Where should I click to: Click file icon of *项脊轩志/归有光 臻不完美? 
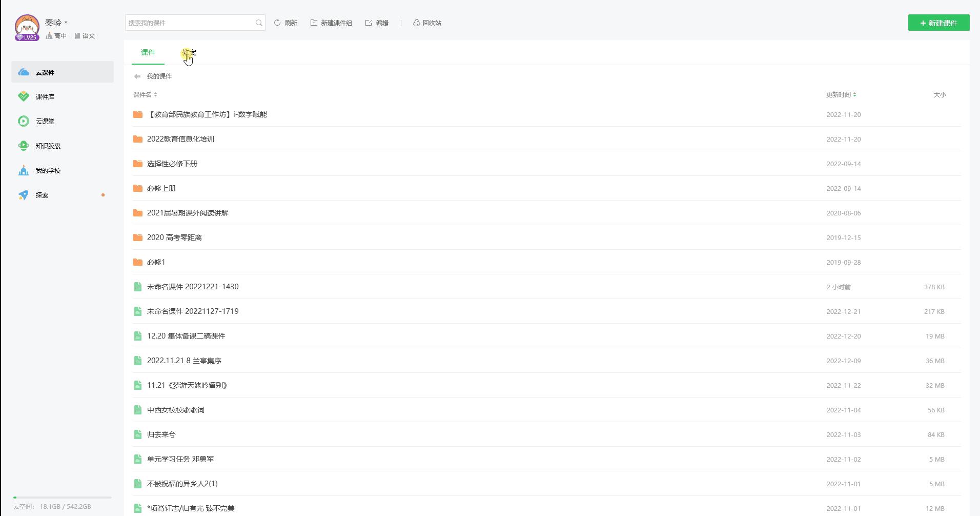(137, 508)
